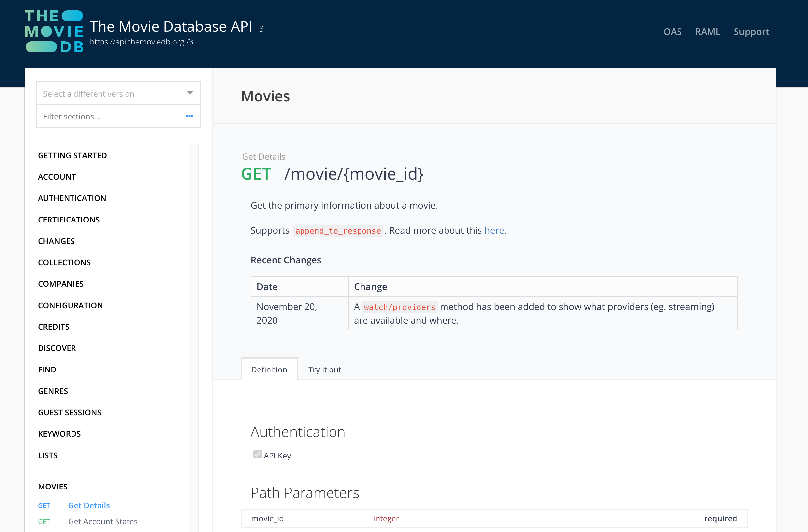The width and height of the screenshot is (808, 532).
Task: Open Discover section in sidebar
Action: coord(57,348)
